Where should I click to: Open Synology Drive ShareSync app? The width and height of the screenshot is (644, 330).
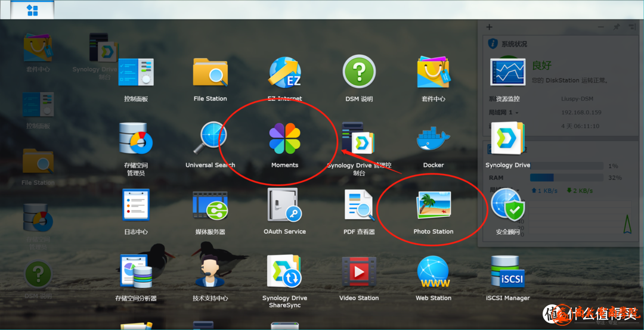click(284, 271)
